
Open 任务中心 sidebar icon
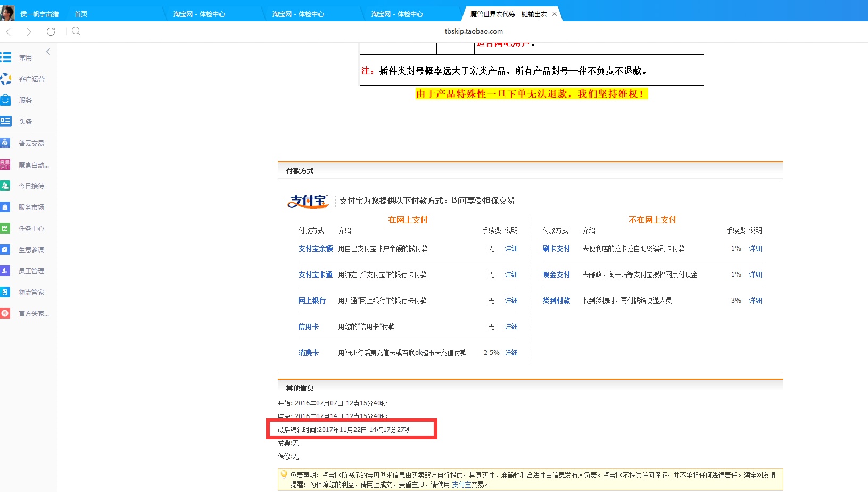[5, 228]
